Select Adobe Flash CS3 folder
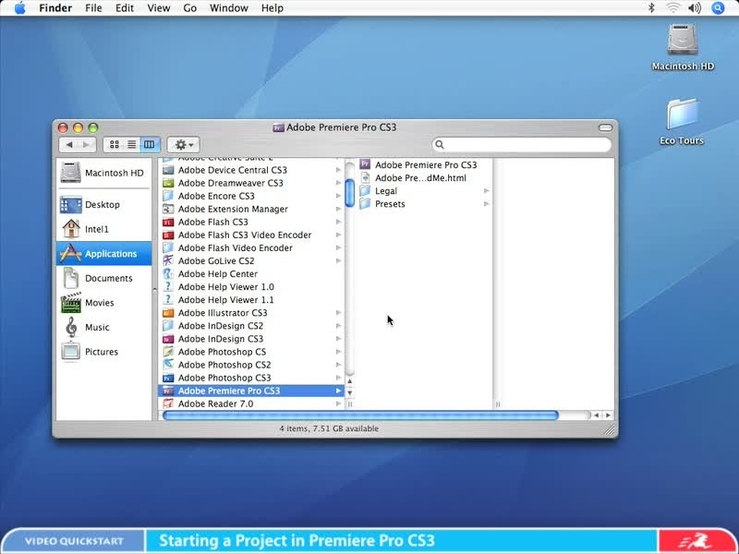This screenshot has width=739, height=554. tap(252, 222)
